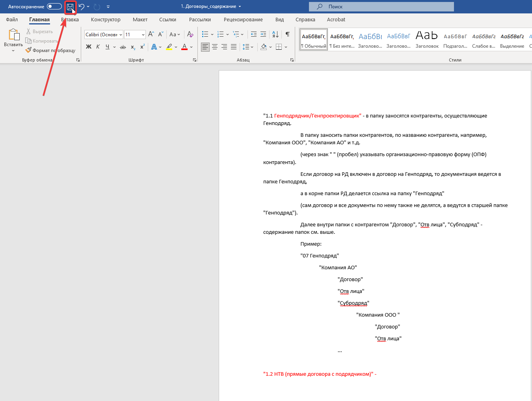The width and height of the screenshot is (532, 401).
Task: Apply the Без интервала style
Action: tap(342, 39)
